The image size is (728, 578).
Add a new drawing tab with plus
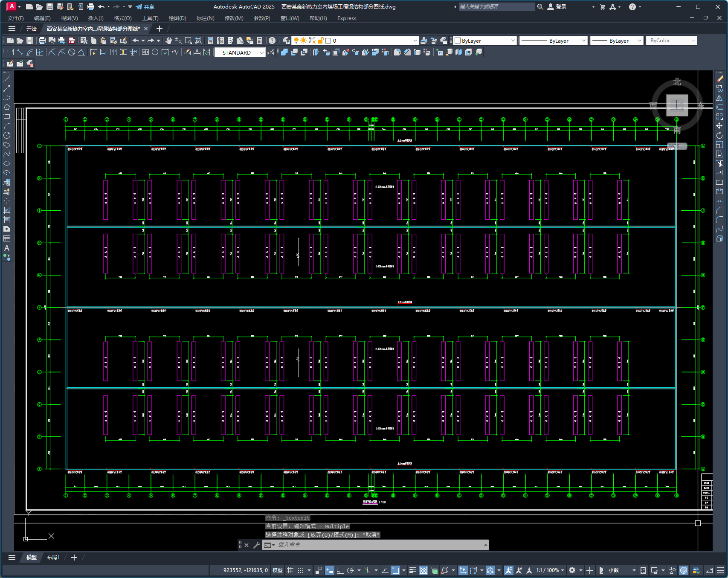pyautogui.click(x=160, y=29)
